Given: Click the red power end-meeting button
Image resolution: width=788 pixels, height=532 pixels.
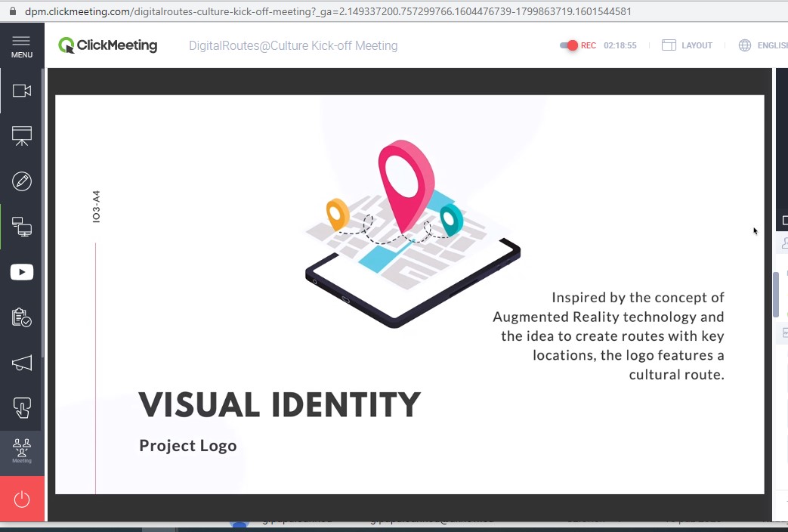Looking at the screenshot, I should pos(22,500).
